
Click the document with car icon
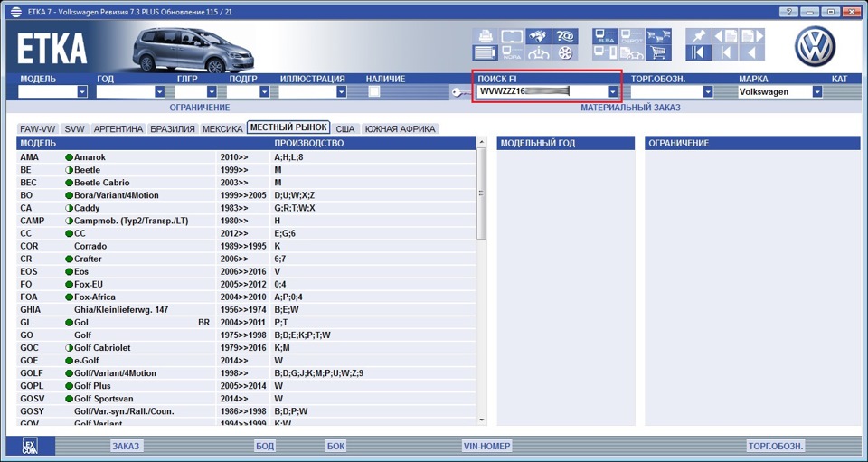point(632,53)
